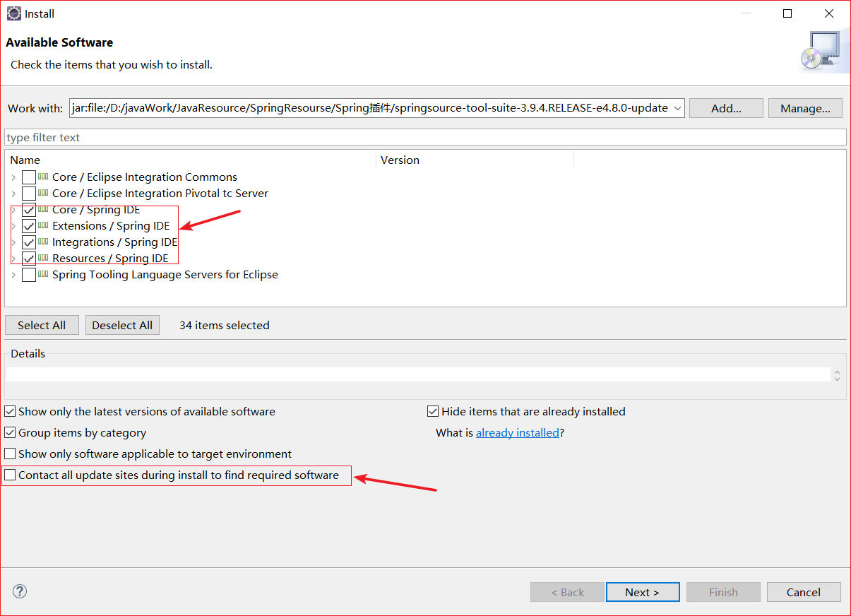Expand Core / Eclipse Integration Commons node
This screenshot has height=616, width=851.
[13, 177]
